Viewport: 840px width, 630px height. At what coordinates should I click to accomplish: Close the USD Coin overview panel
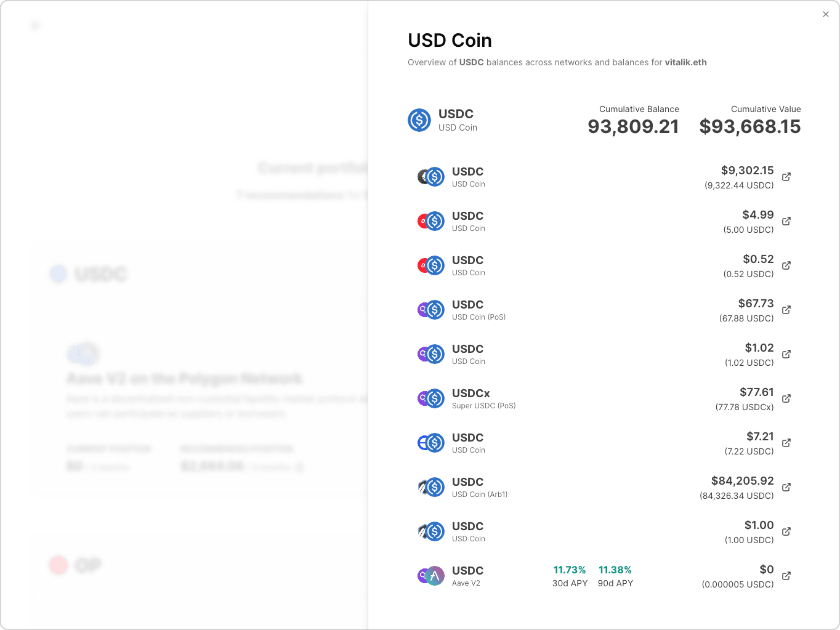coord(826,14)
